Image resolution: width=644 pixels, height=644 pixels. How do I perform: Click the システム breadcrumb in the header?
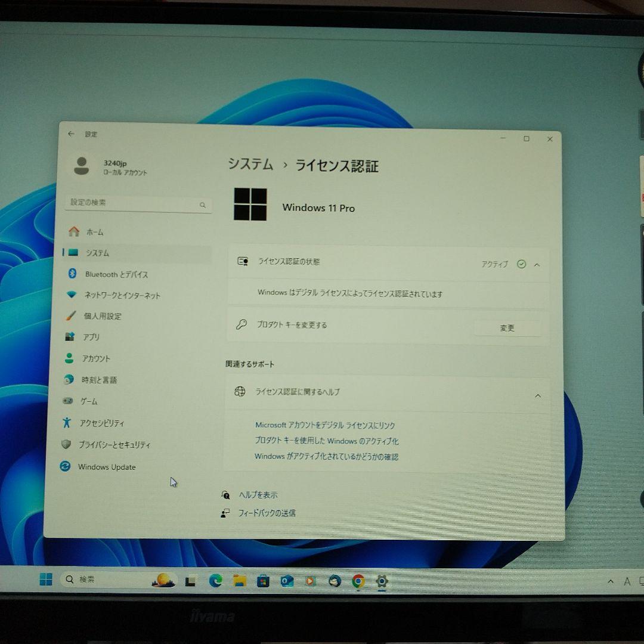[x=250, y=165]
